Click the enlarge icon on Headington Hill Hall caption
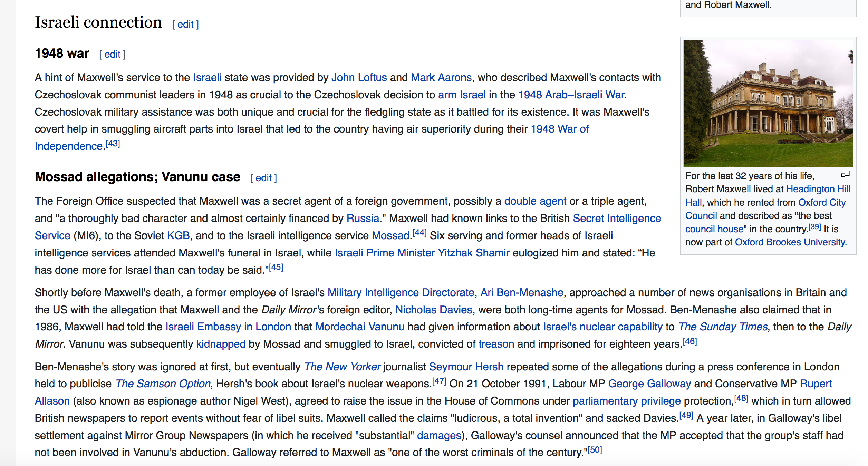This screenshot has width=868, height=466. click(845, 174)
